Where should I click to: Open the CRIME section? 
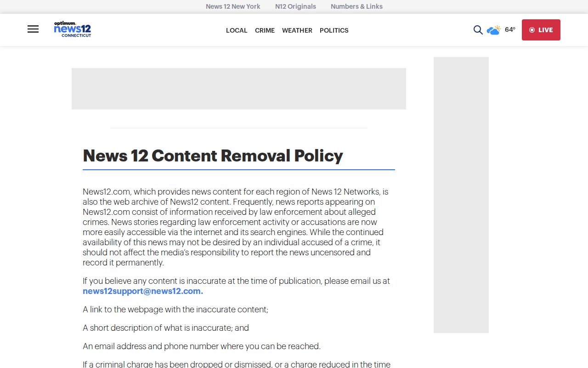pyautogui.click(x=265, y=30)
